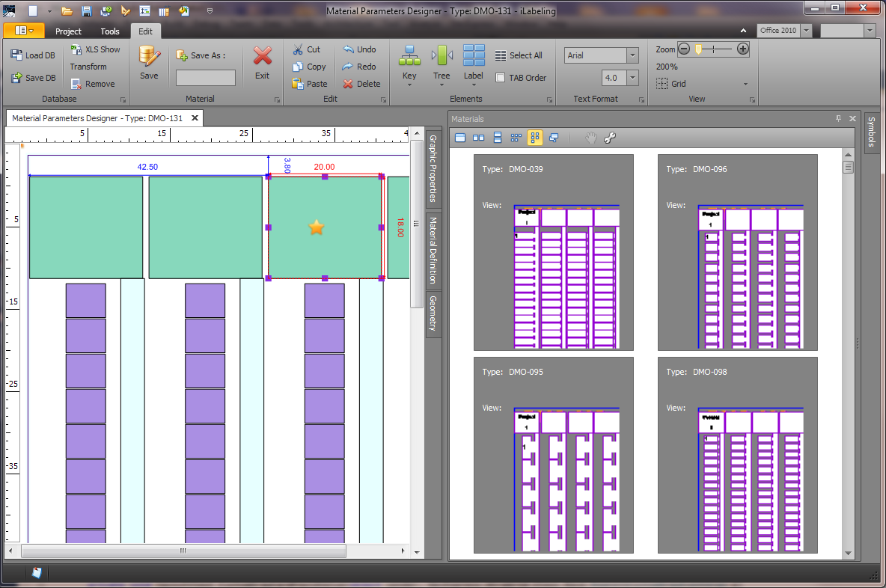Open Elements group dialog launcher
886x588 pixels.
tap(549, 100)
